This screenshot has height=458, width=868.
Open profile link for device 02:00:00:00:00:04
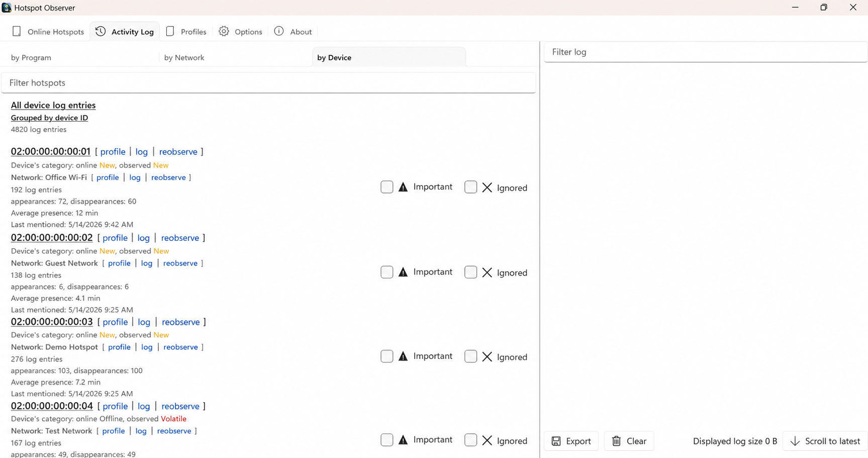tap(115, 406)
